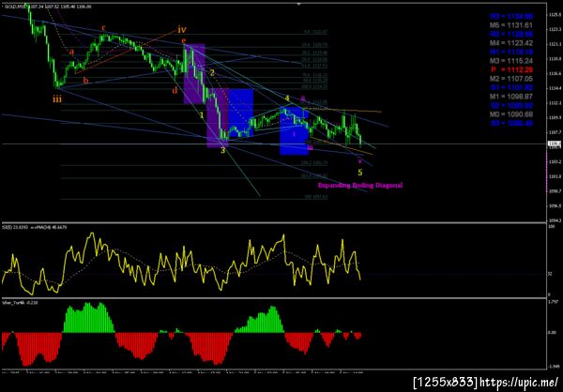Click the red wave label a
The image size is (563, 392).
[72, 53]
